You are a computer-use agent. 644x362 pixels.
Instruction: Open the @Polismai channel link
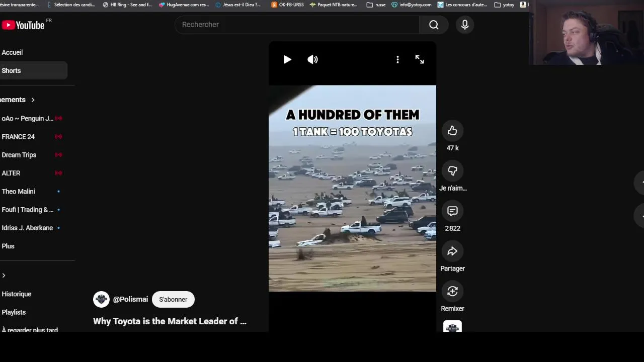click(130, 299)
